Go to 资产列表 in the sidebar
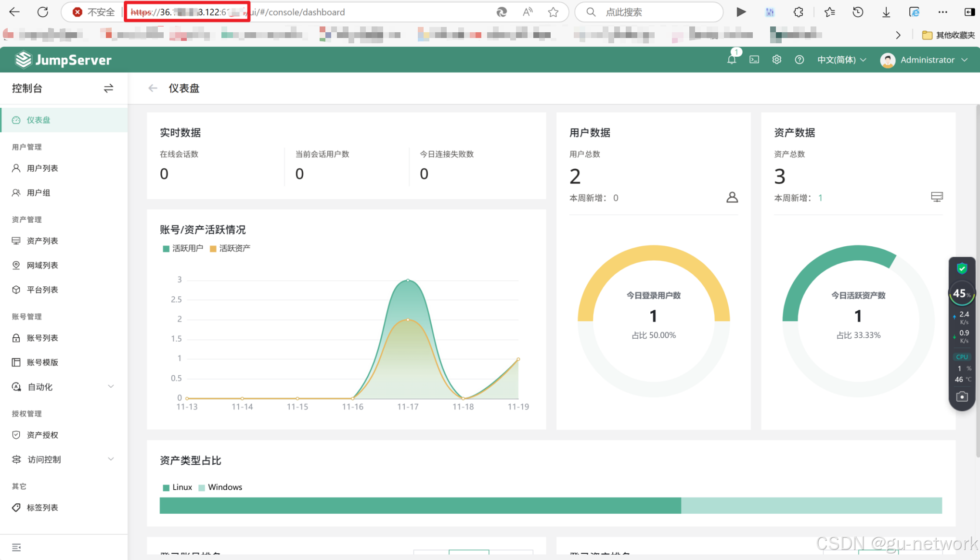The image size is (980, 560). (x=42, y=241)
